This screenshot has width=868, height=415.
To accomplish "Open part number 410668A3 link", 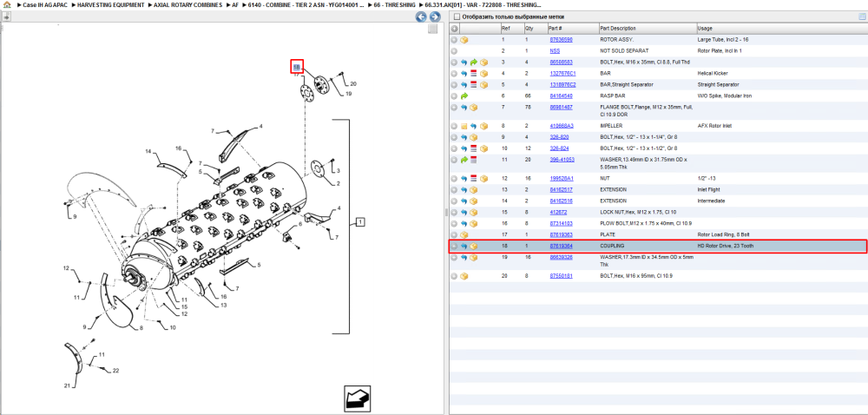I will tap(562, 126).
